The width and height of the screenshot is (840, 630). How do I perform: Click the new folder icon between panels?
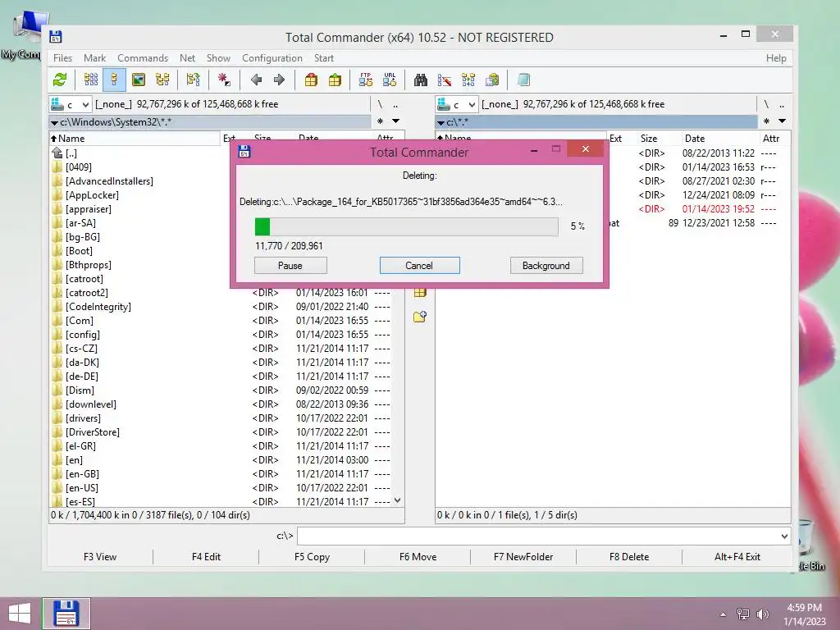pyautogui.click(x=420, y=317)
